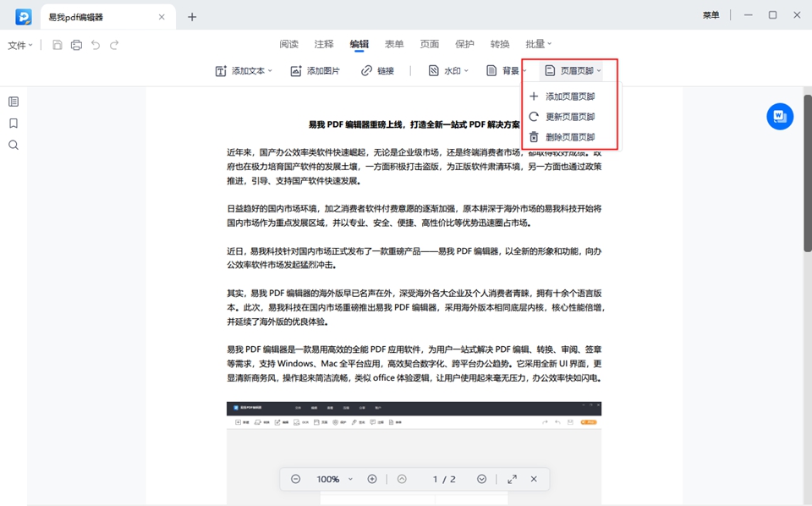The image size is (812, 506).
Task: Click the fullscreen expand icon
Action: [x=513, y=479]
